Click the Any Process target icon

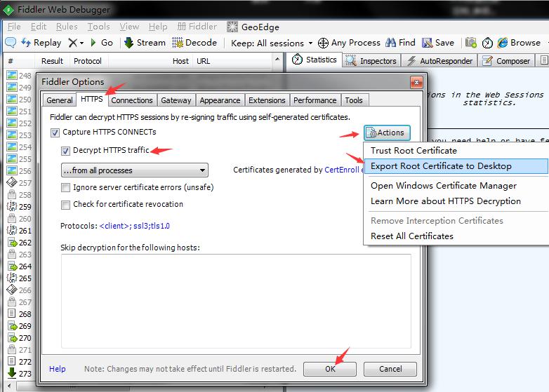point(323,43)
